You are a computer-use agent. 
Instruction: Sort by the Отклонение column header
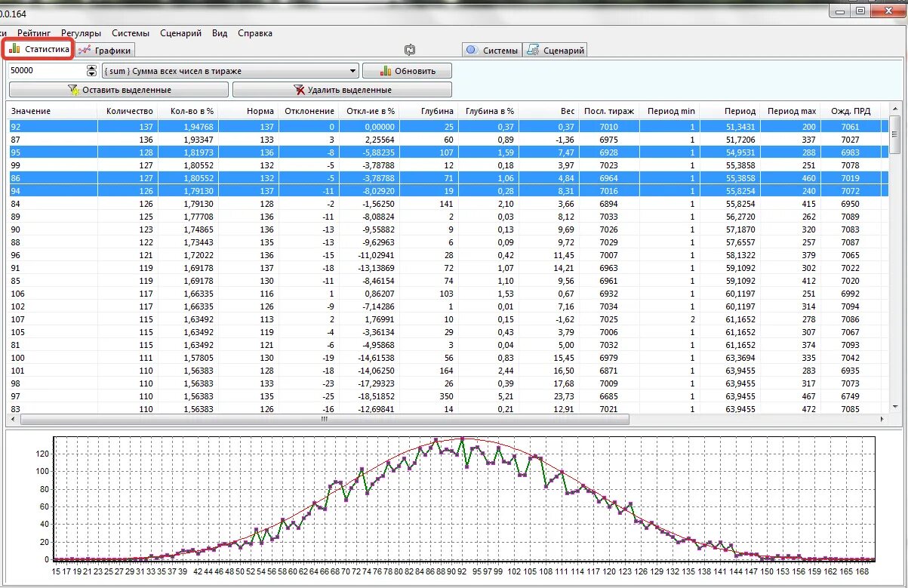click(308, 111)
